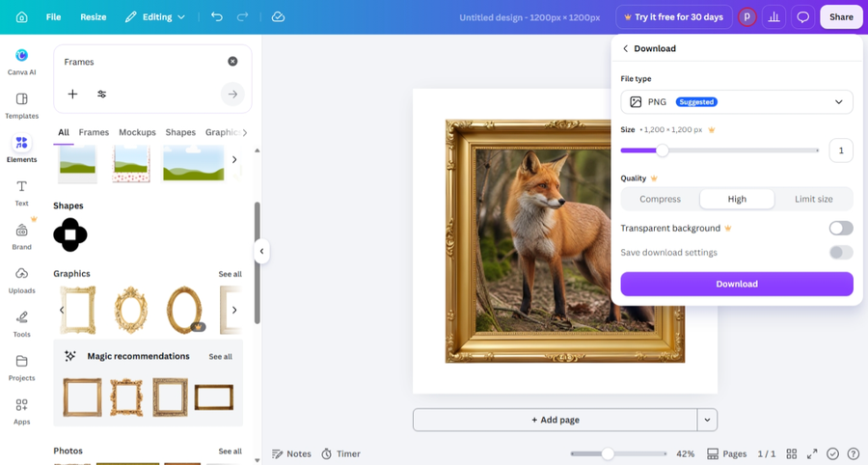Open the Tools sidebar panel
Image resolution: width=868 pixels, height=465 pixels.
tap(21, 324)
